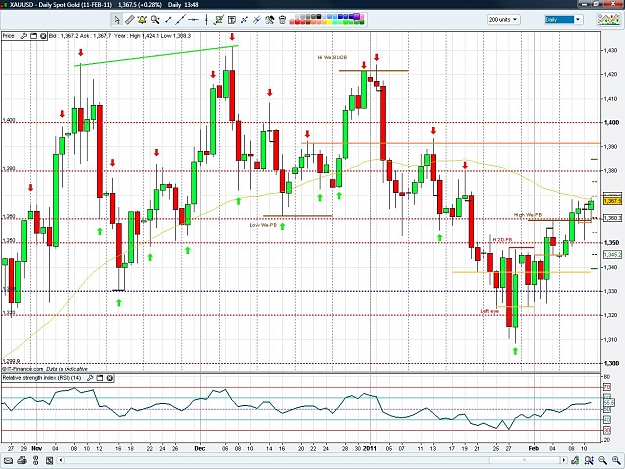Open the indicators chart icon at top right
The height and width of the screenshot is (469, 625).
pyautogui.click(x=608, y=19)
